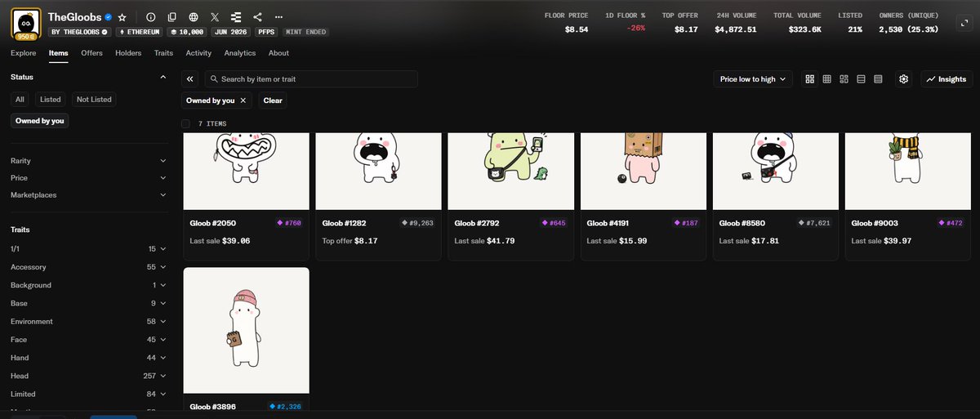Click rarity rank #645 on Gloob #2792
Screen dimensions: 980x419
click(553, 223)
